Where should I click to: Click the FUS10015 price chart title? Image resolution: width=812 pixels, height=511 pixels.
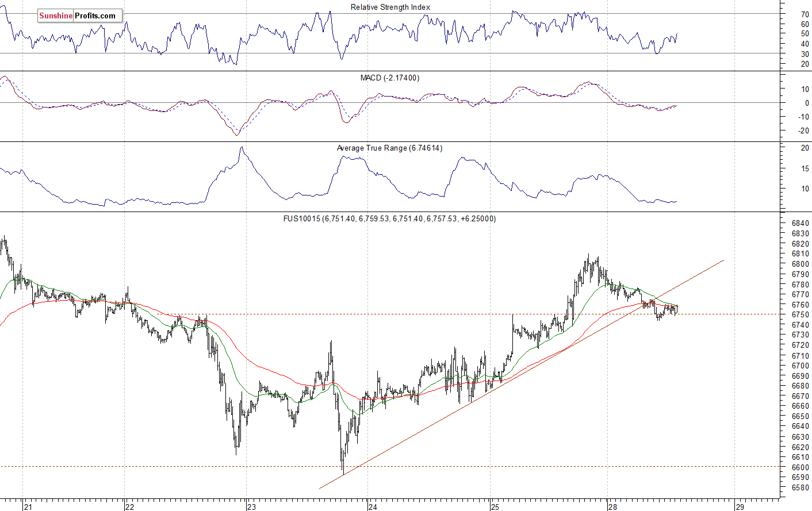(389, 218)
